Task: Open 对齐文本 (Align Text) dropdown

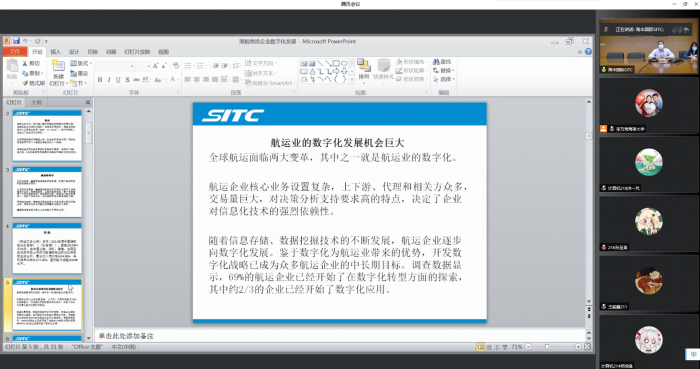Action: 261,73
